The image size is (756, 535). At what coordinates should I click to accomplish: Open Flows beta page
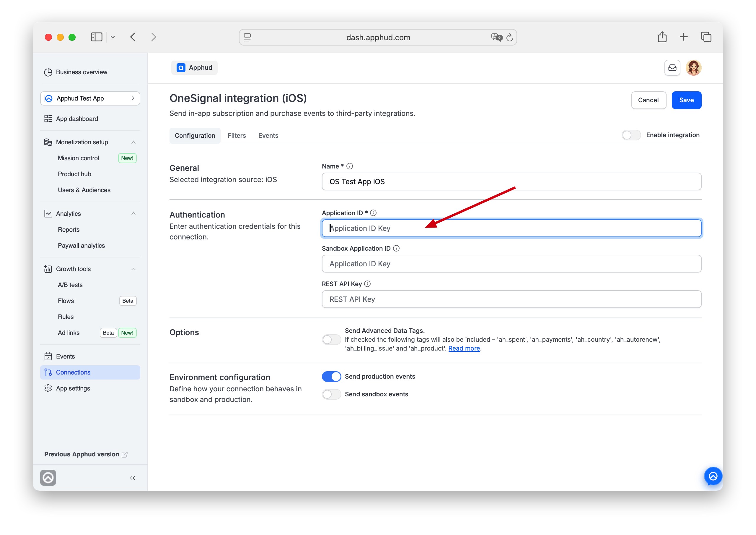[x=66, y=301]
